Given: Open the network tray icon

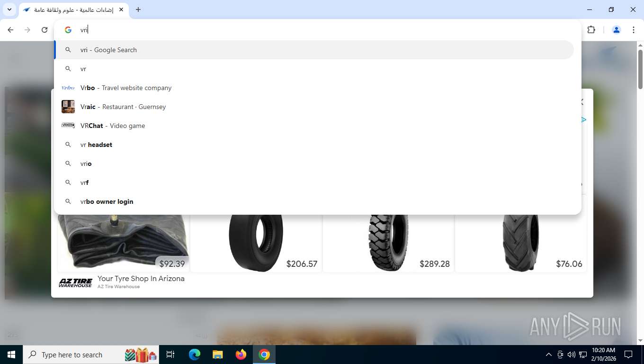Looking at the screenshot, I should coord(583,355).
